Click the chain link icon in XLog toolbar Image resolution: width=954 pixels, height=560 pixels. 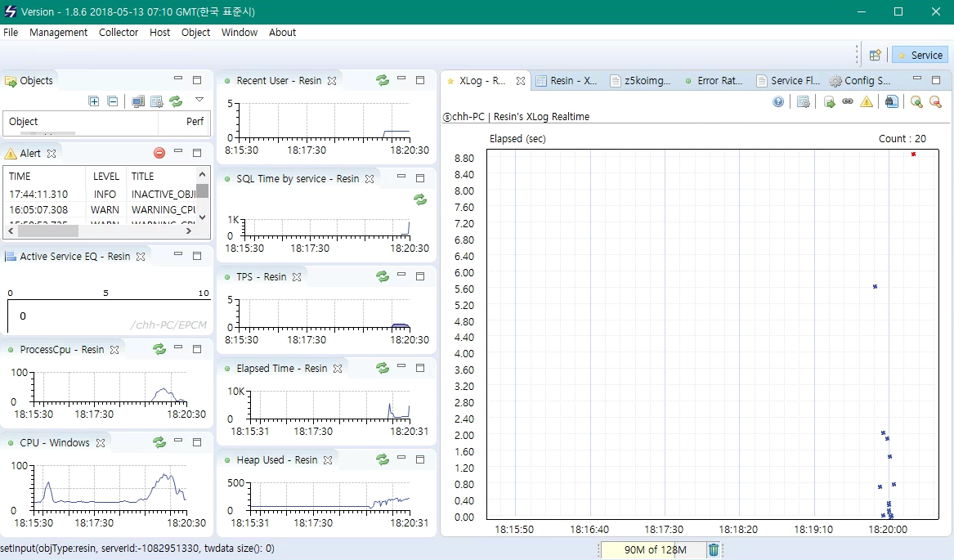click(x=848, y=101)
